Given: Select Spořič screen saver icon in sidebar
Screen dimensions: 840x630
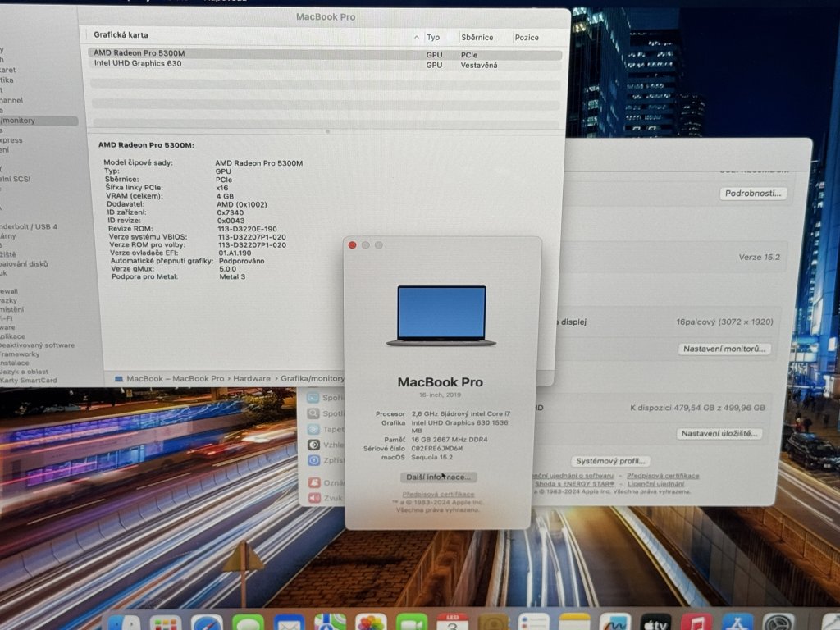Looking at the screenshot, I should (314, 398).
